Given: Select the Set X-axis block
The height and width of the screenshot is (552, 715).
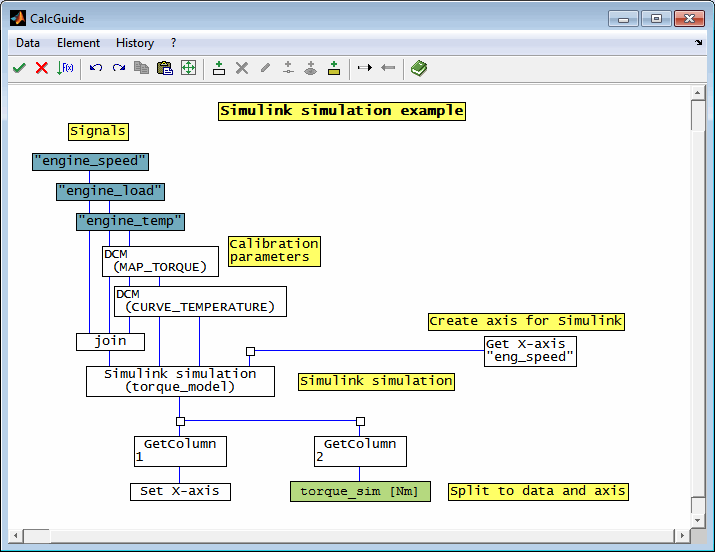Looking at the screenshot, I should pyautogui.click(x=181, y=492).
